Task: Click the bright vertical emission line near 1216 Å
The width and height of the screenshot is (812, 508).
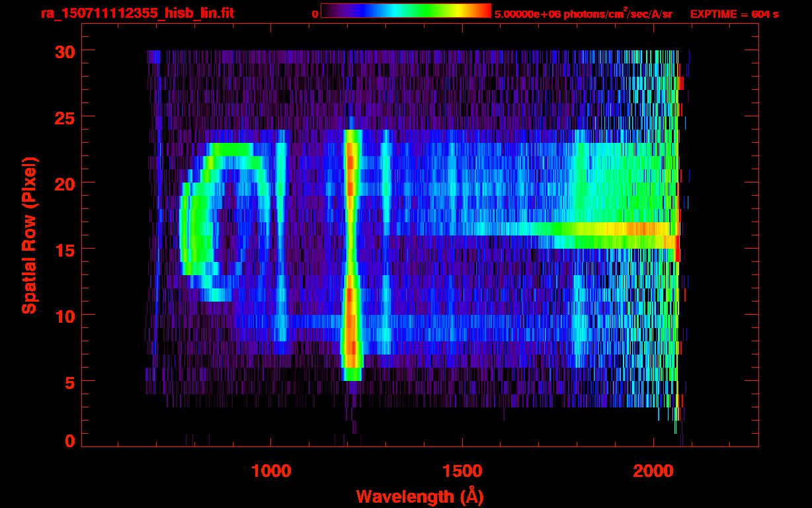Action: click(x=351, y=255)
